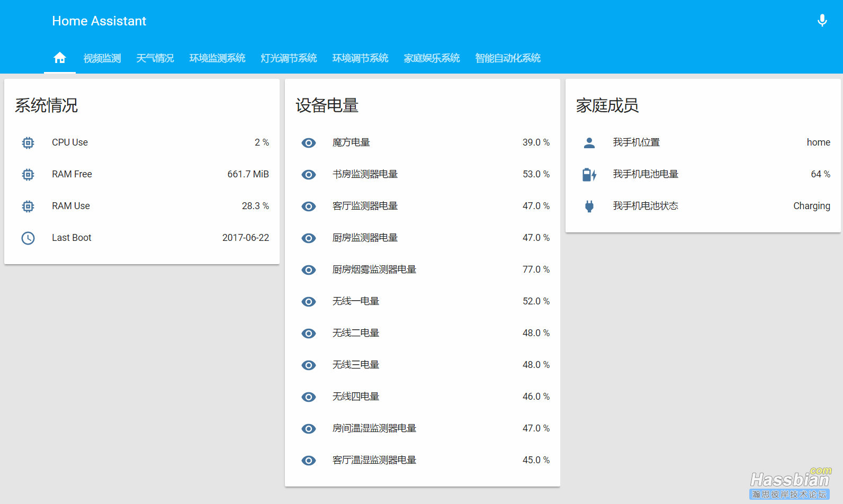Click the eye icon for 客厅温湿监测器电量
Viewport: 843px width, 504px height.
coord(309,460)
